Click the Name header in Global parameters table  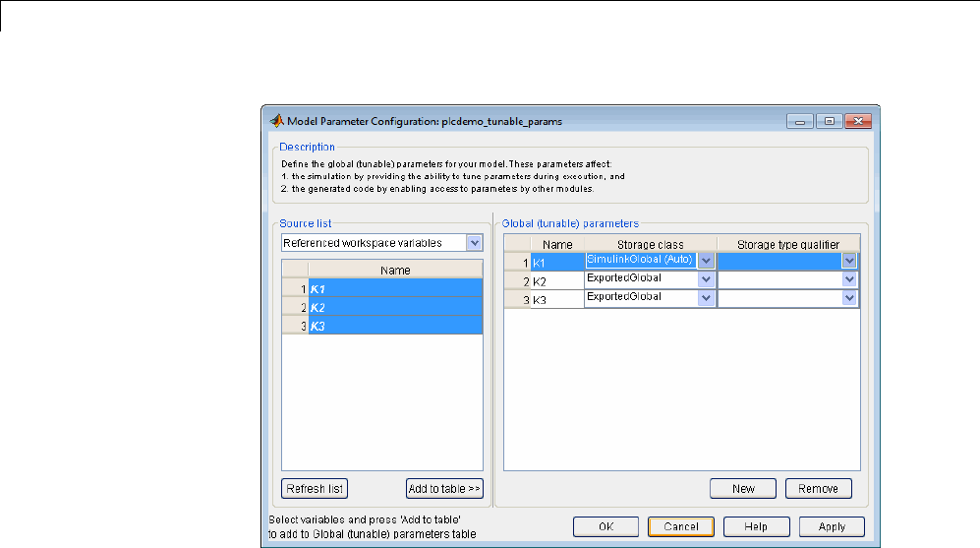(557, 244)
